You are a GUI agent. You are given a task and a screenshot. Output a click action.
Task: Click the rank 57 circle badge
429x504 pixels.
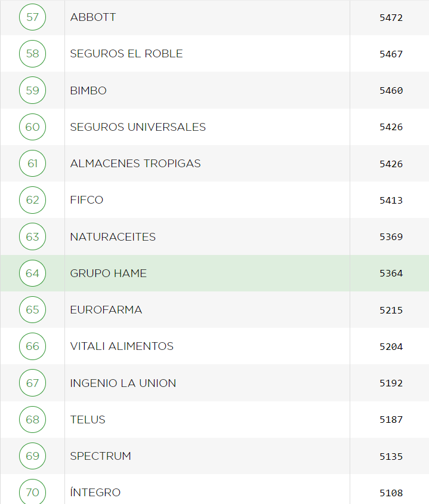[x=32, y=17]
